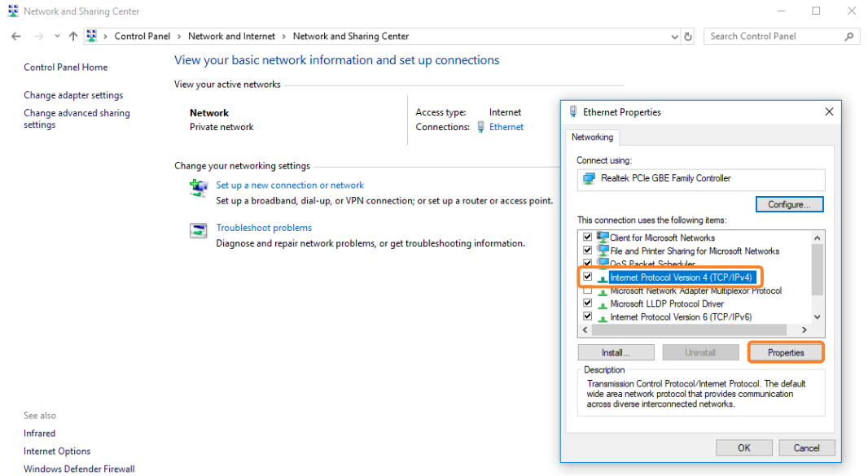This screenshot has width=868, height=476.
Task: Refresh the Network and Sharing Center page
Action: [688, 37]
